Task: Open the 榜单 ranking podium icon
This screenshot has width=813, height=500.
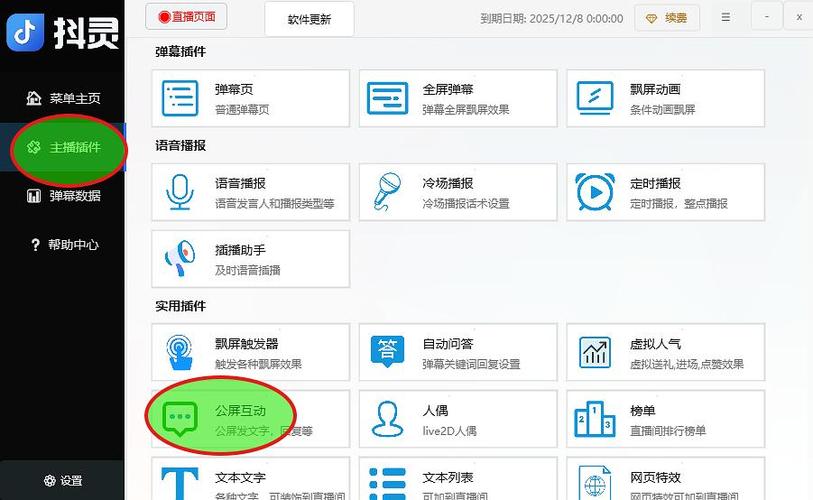Action: [x=595, y=419]
